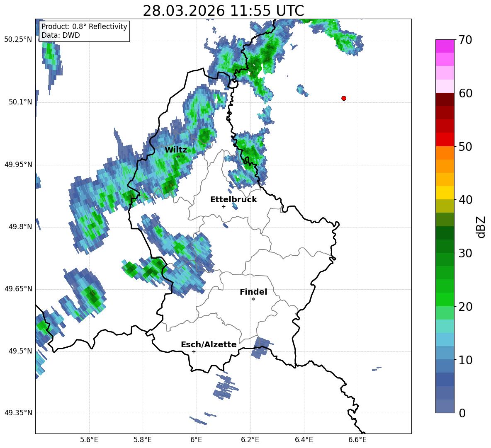Click the dark red colorbar segment below 60
The width and height of the screenshot is (491, 448).
point(445,99)
